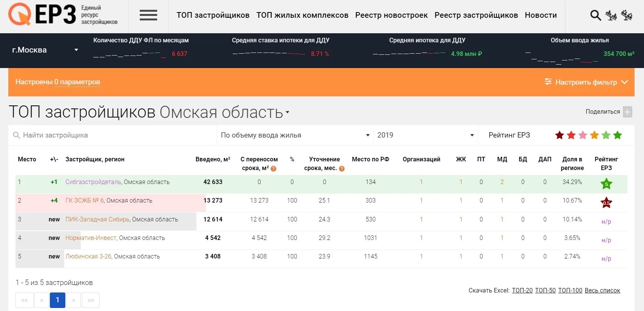Go to next page » button
Screen dimensions: 644x311
[x=74, y=300]
